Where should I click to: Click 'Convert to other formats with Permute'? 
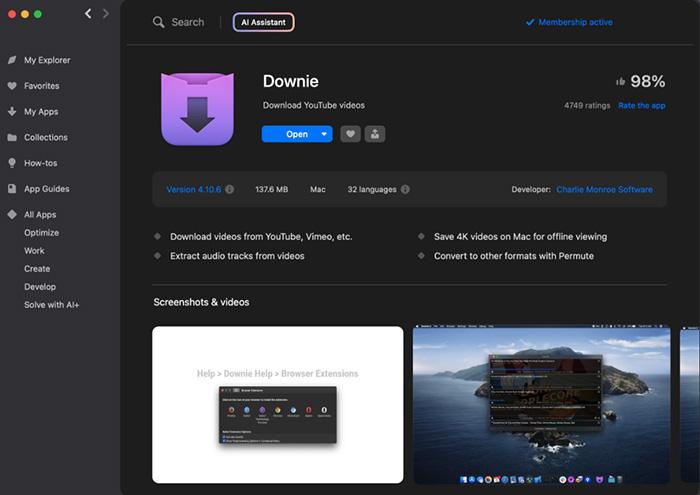514,256
